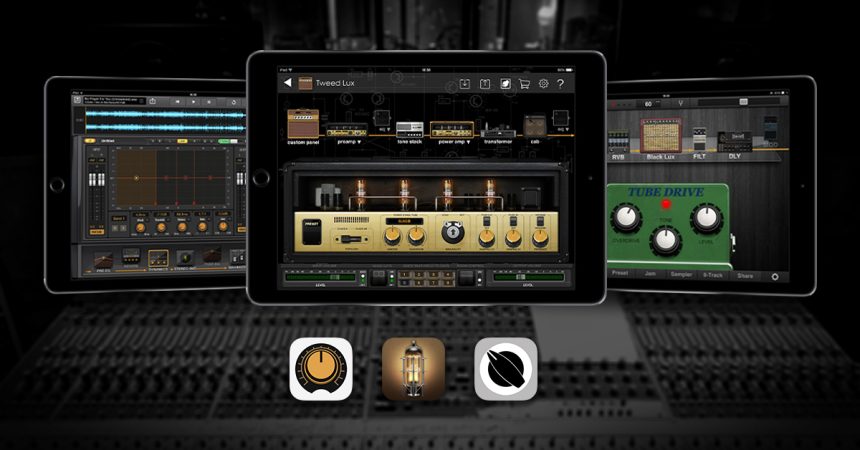Click the Tube Drive LEVEL knob
Screen dimensions: 860x450
[706, 218]
